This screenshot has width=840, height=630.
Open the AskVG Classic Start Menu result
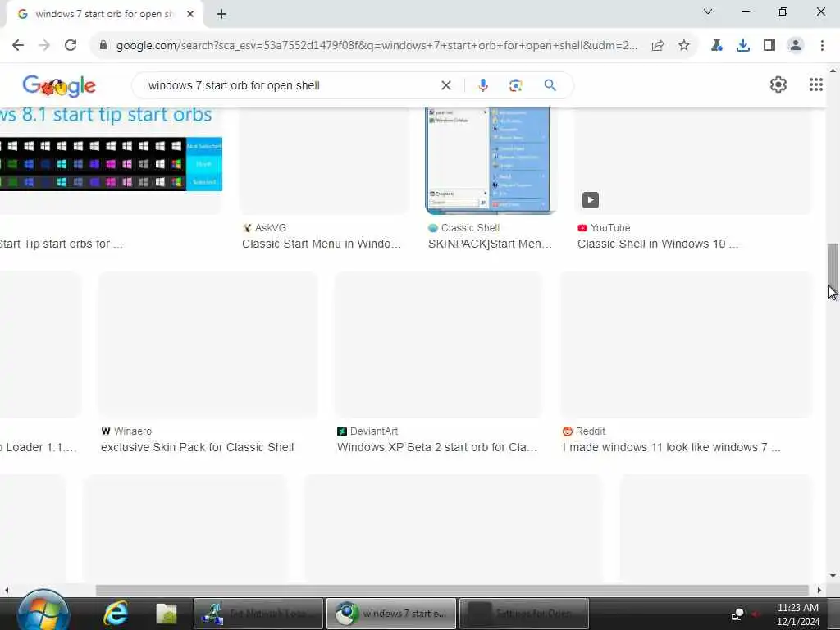tap(321, 244)
